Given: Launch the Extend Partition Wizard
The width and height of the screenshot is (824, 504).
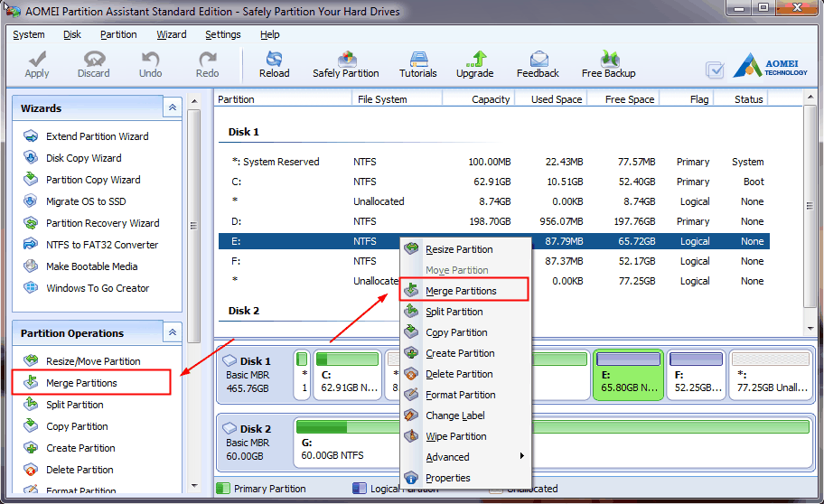Looking at the screenshot, I should [x=86, y=136].
